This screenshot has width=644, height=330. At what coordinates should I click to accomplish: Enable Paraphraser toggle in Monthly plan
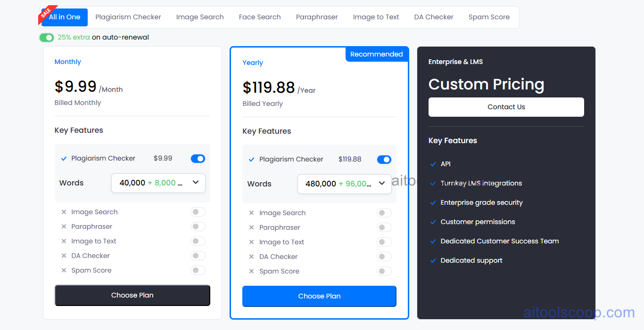tap(198, 227)
